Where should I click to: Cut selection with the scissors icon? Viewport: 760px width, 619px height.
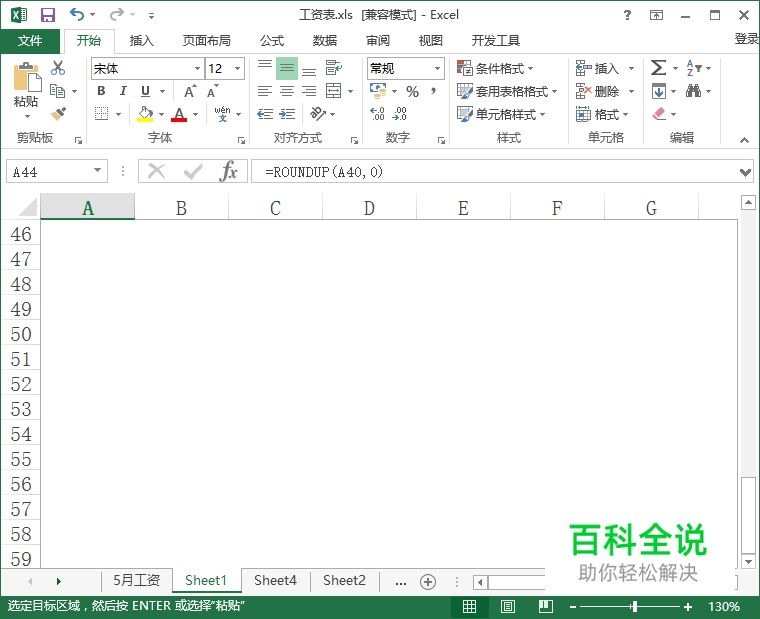pos(58,67)
